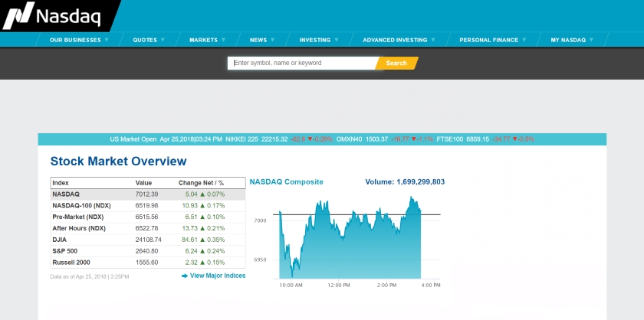Image resolution: width=644 pixels, height=320 pixels.
Task: Select the S&P 500 index row
Action: coord(148,251)
